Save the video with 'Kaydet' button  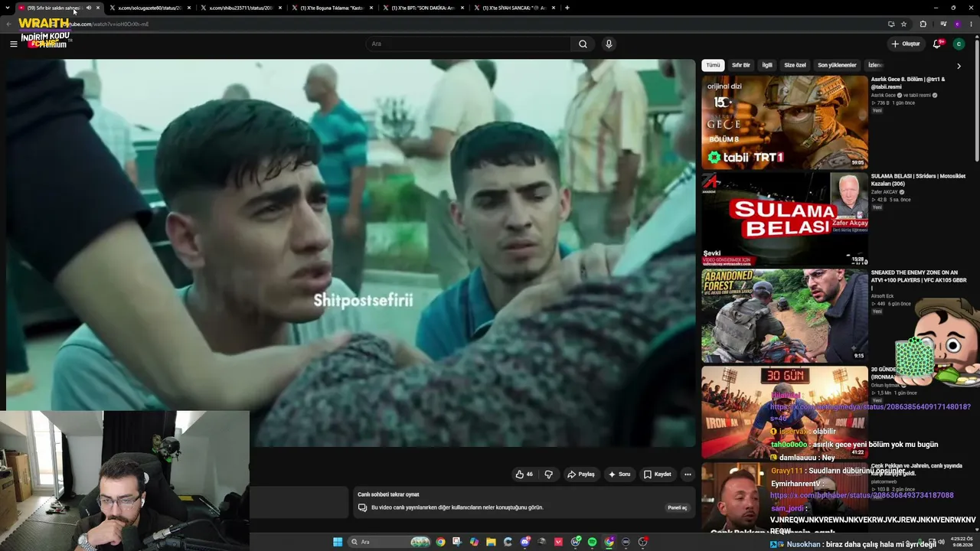[658, 474]
